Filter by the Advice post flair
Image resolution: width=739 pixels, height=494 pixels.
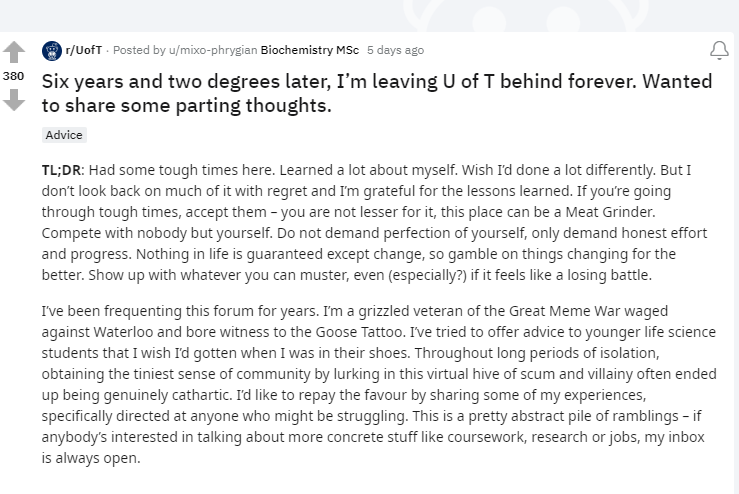64,135
